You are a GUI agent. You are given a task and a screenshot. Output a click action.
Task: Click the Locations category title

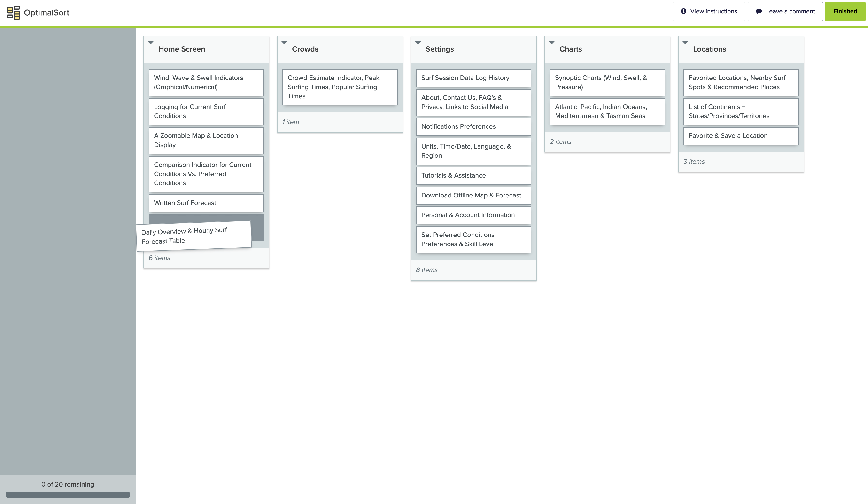[x=709, y=49]
